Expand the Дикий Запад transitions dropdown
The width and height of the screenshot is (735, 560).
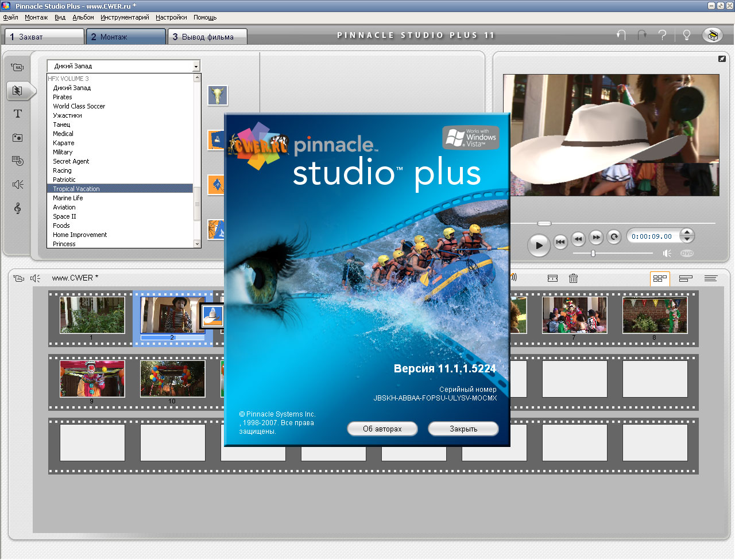(x=196, y=67)
